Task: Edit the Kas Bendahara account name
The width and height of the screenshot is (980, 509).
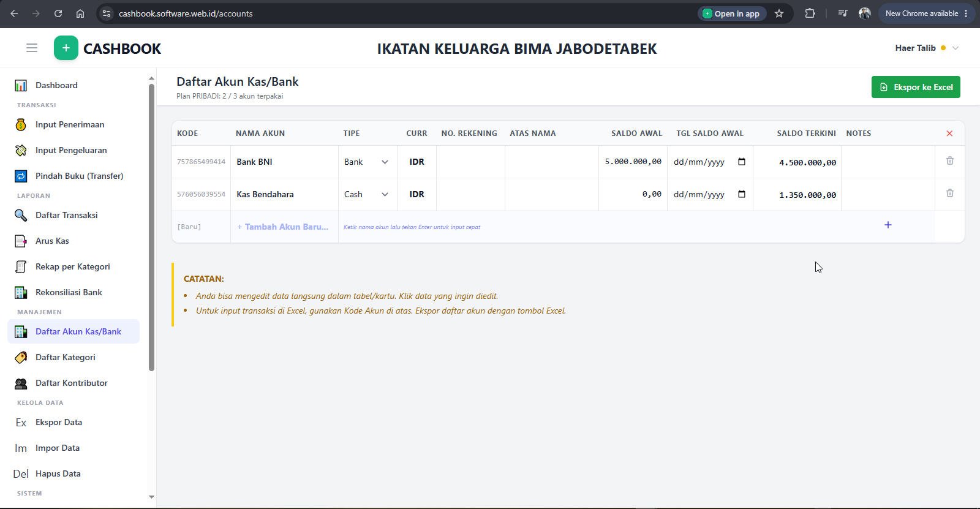Action: (x=284, y=194)
